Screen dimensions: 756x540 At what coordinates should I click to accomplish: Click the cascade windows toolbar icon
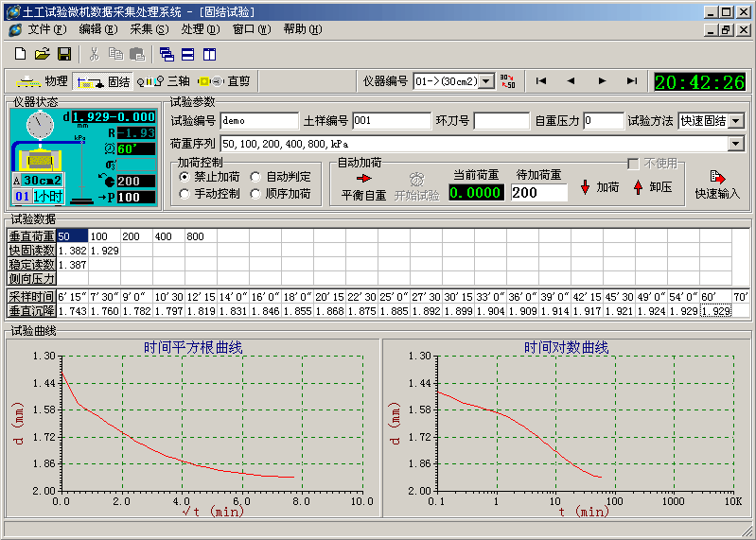[x=167, y=54]
